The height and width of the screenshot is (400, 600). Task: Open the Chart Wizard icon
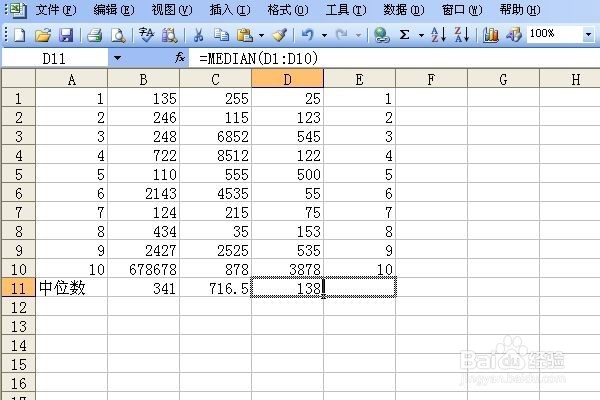[491, 35]
